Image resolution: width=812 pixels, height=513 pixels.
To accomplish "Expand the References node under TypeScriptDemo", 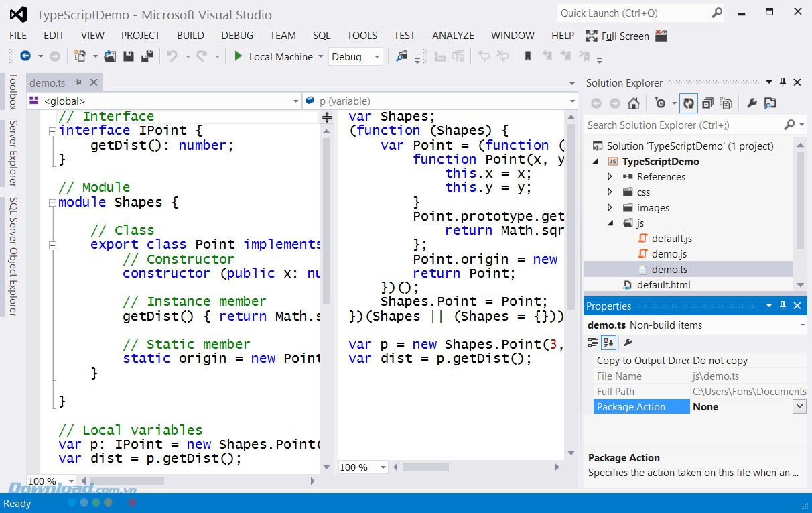I will click(610, 176).
